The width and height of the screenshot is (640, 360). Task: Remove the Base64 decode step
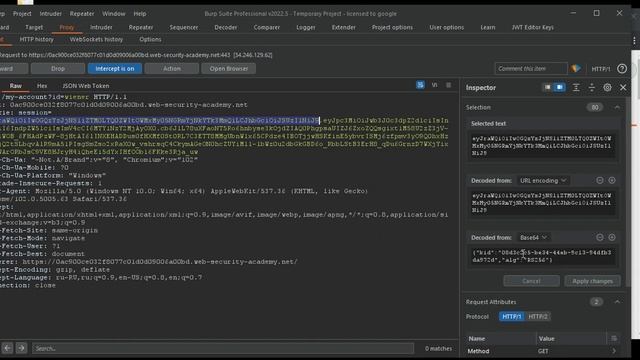click(600, 237)
